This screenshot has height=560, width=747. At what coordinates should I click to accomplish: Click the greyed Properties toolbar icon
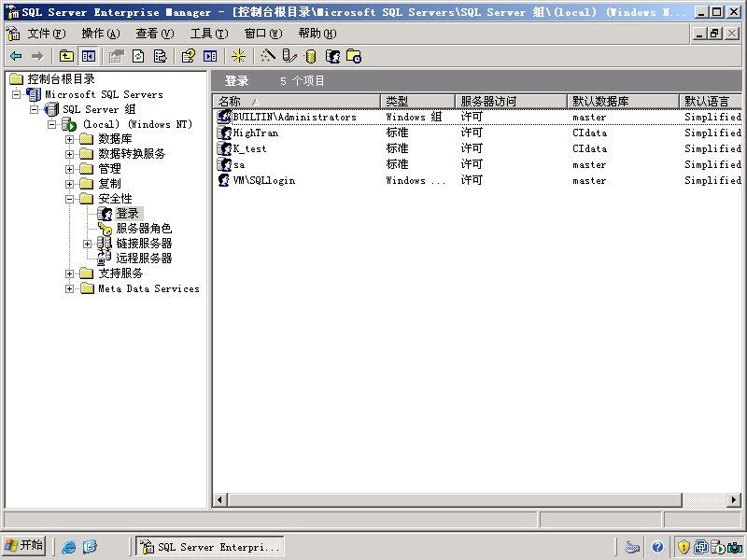116,56
